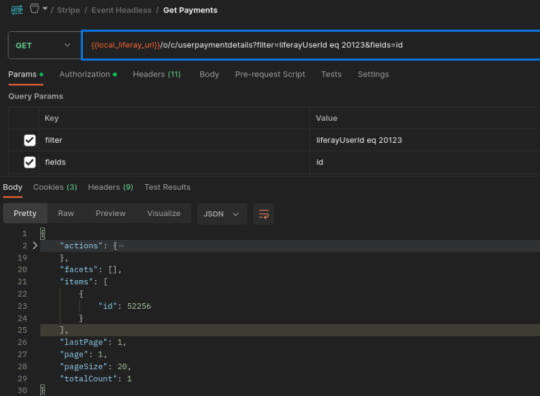Open the JSON format dropdown

pyautogui.click(x=221, y=214)
